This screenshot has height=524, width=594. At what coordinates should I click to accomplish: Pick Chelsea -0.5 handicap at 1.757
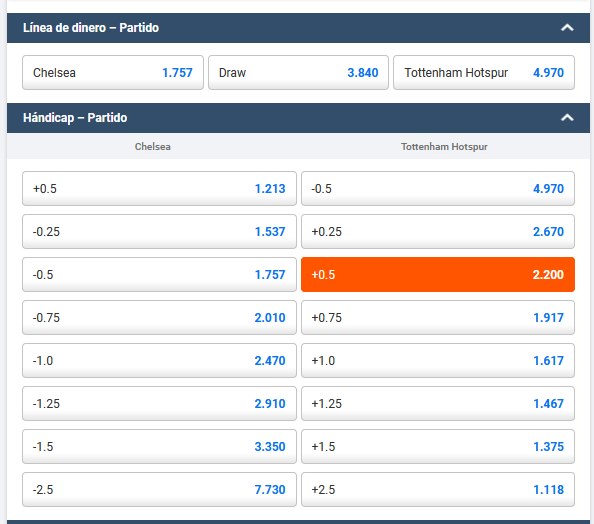(x=159, y=275)
